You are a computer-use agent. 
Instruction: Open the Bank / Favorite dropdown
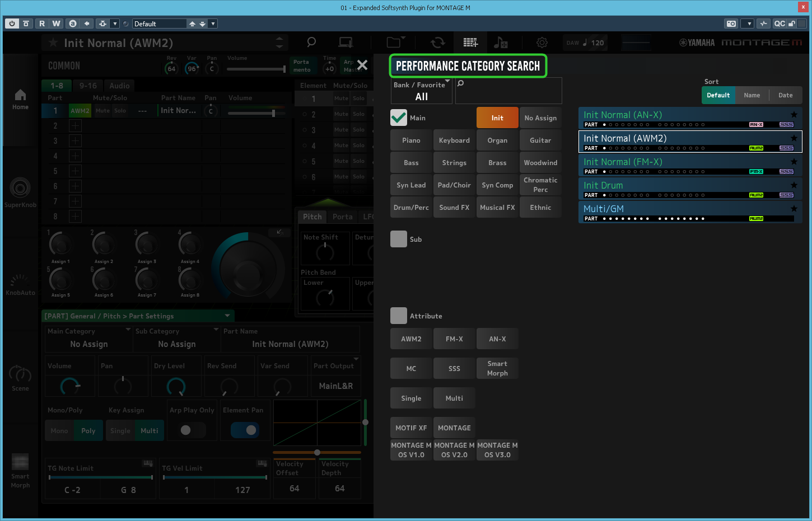click(x=422, y=91)
